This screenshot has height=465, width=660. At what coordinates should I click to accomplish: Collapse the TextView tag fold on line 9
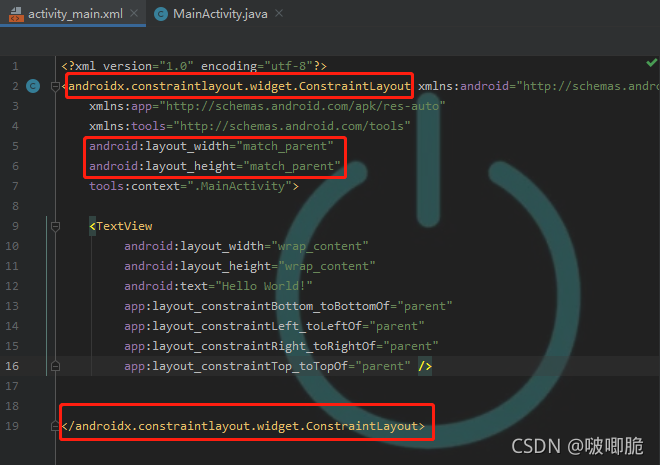(x=55, y=226)
